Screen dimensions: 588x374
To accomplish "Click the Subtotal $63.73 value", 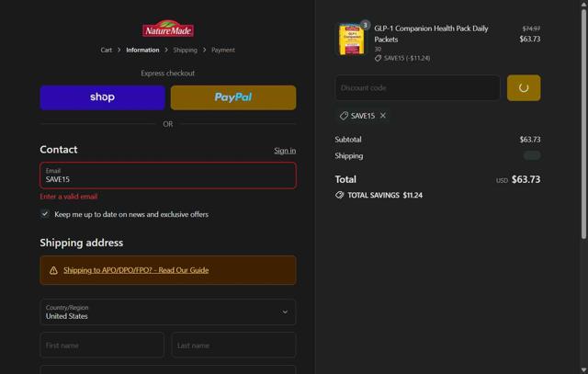I will click(530, 140).
